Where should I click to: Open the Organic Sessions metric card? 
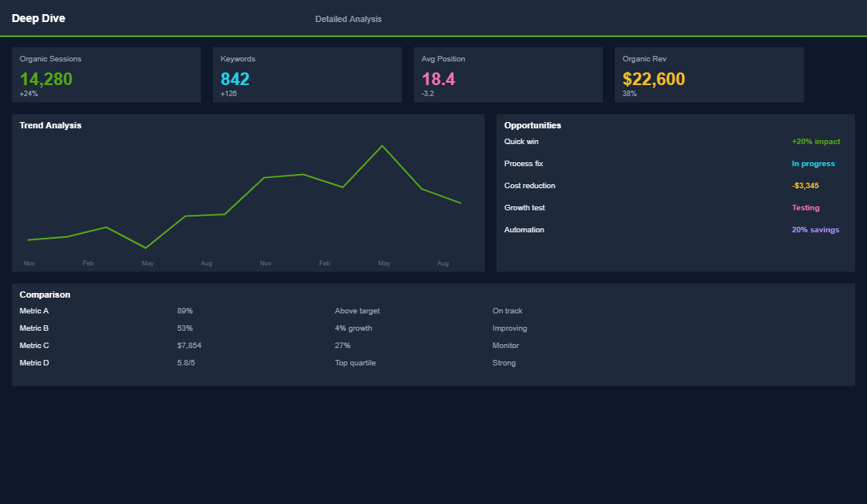(x=106, y=75)
